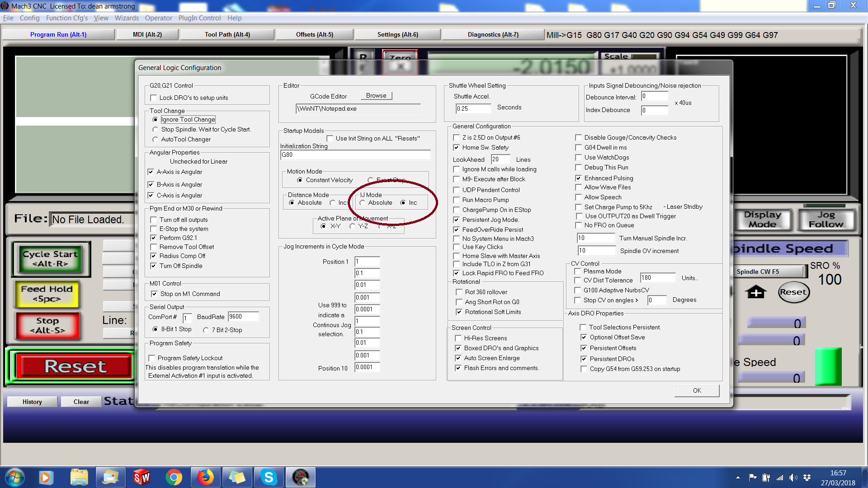
Task: Click the SolidWorks taskbar icon
Action: [142, 477]
